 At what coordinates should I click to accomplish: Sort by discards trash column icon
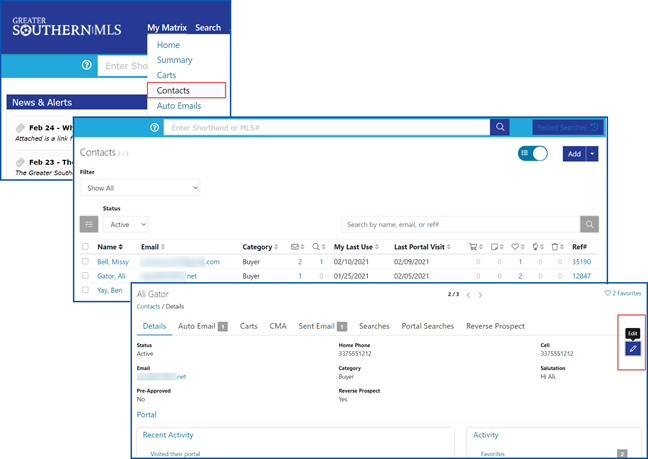(555, 247)
